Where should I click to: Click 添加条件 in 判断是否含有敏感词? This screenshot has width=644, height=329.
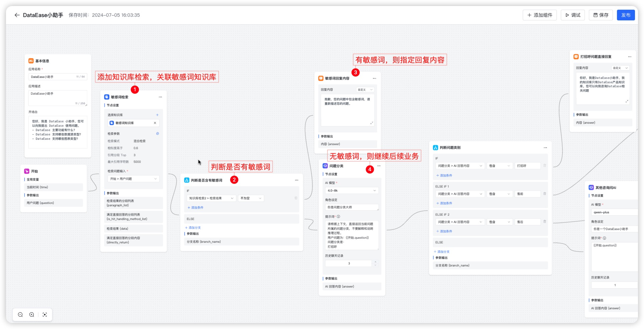196,208
